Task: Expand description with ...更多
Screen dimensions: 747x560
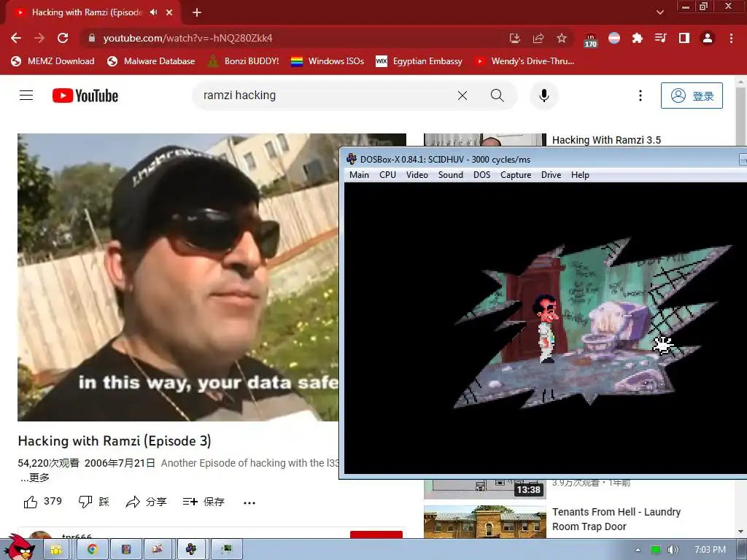Action: click(35, 478)
